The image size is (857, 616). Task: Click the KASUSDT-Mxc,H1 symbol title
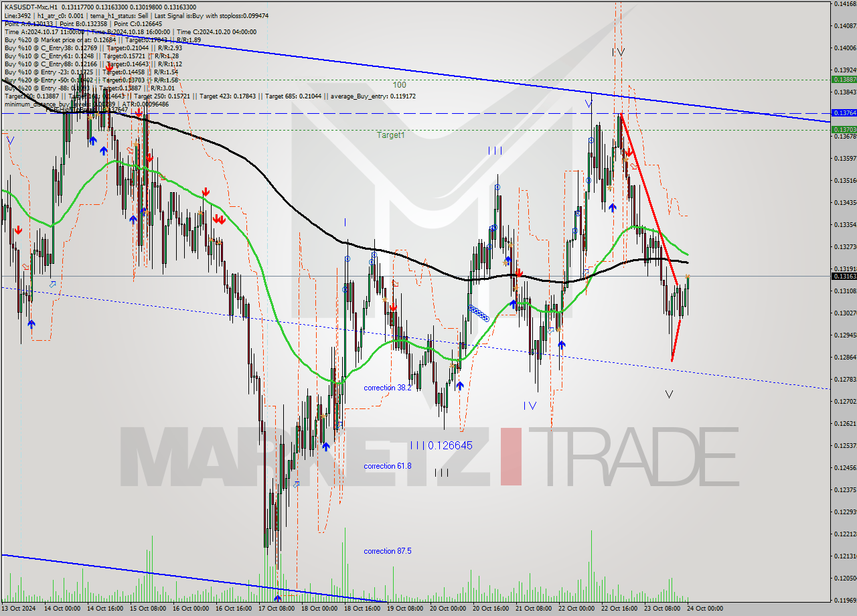(31, 7)
